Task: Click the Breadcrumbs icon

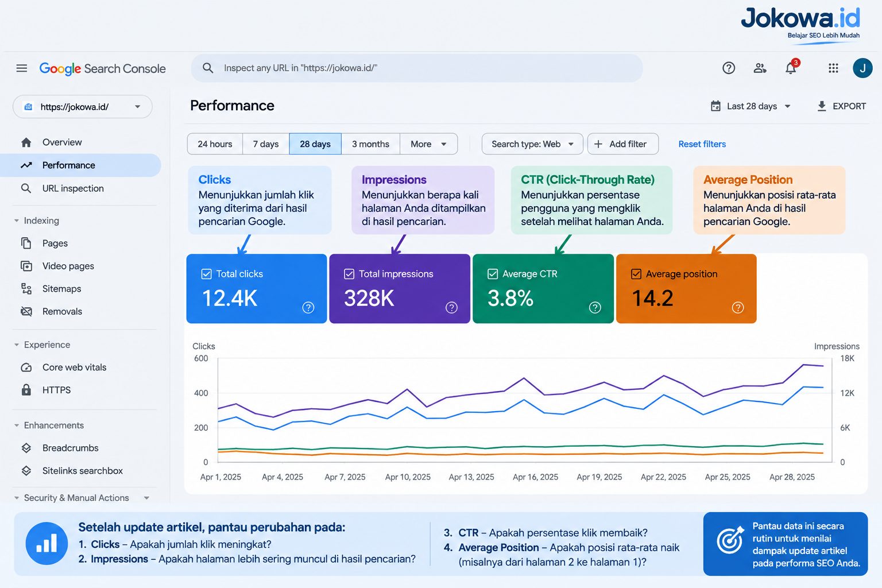Action: coord(26,448)
